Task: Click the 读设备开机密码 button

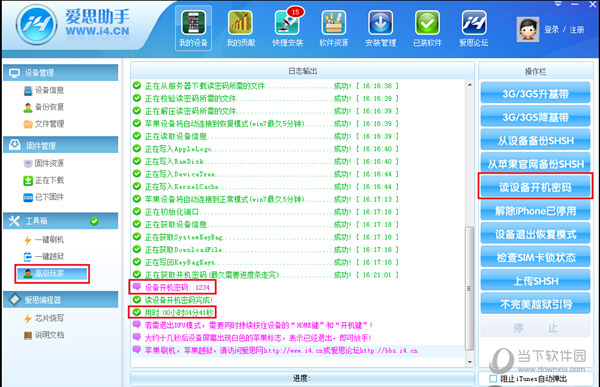Action: (535, 187)
